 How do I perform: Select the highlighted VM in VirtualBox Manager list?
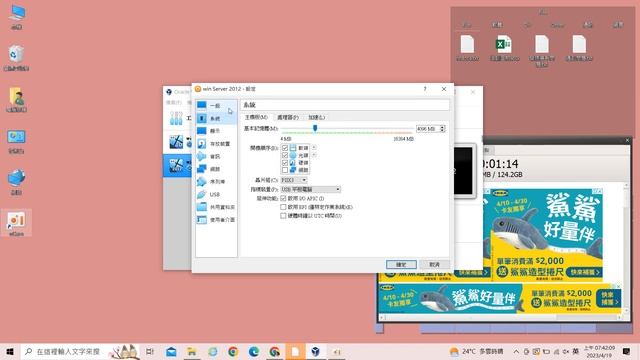tap(178, 166)
